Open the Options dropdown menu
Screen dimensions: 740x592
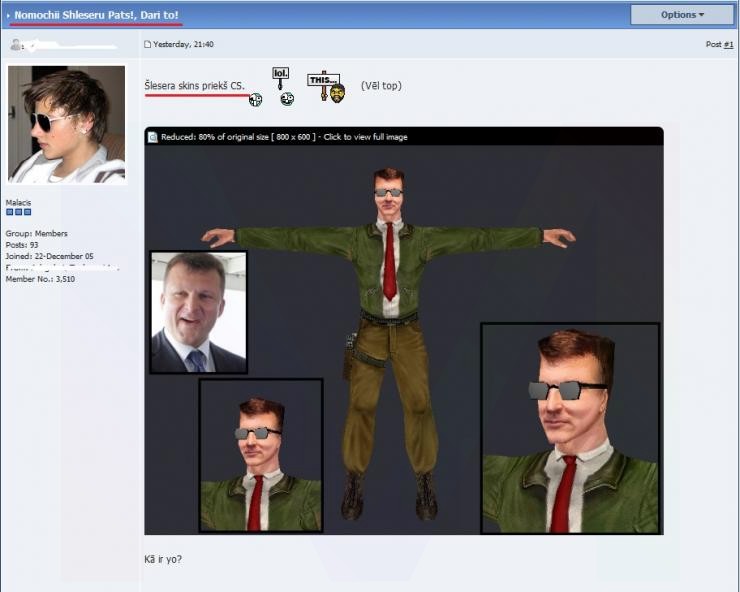(x=682, y=15)
